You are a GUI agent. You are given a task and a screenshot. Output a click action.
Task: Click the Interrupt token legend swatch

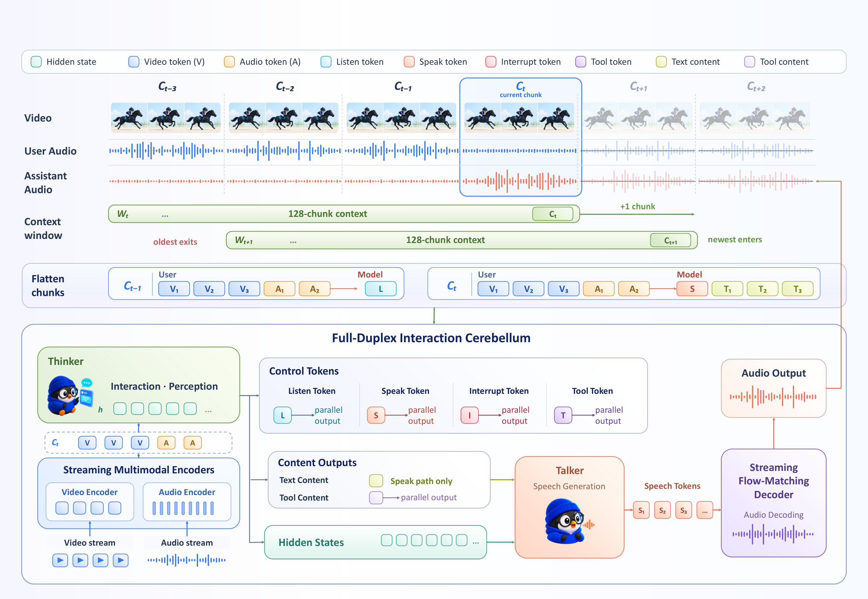[491, 62]
